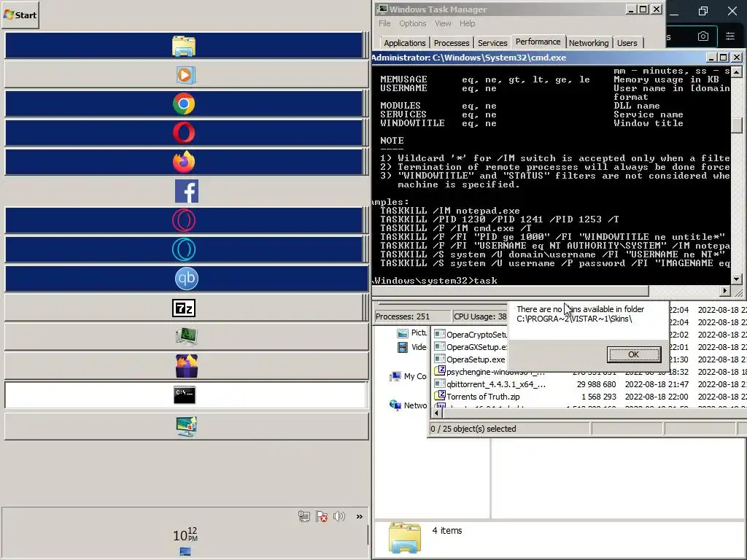Switch to qBittorrent taskbar button
Screen dimensions: 747x560
point(186,279)
